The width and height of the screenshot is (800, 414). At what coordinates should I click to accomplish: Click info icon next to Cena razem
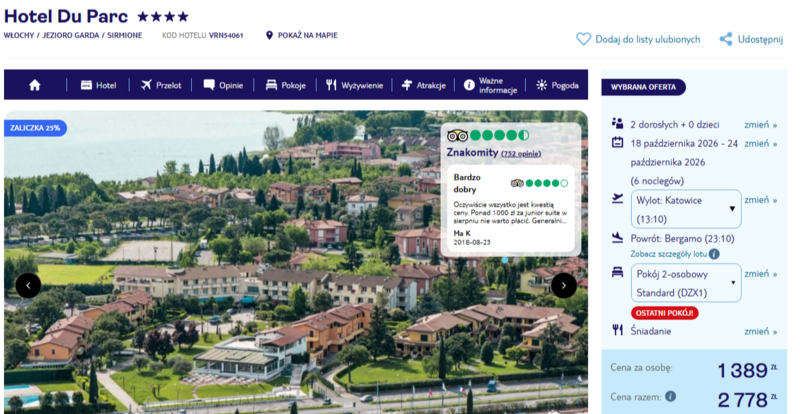point(669,397)
